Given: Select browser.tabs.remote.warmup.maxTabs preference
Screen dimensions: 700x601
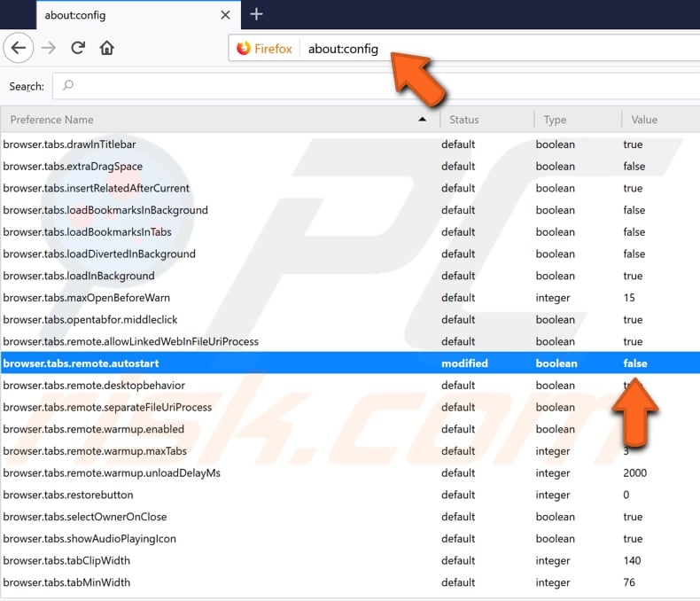Looking at the screenshot, I should [x=350, y=450].
